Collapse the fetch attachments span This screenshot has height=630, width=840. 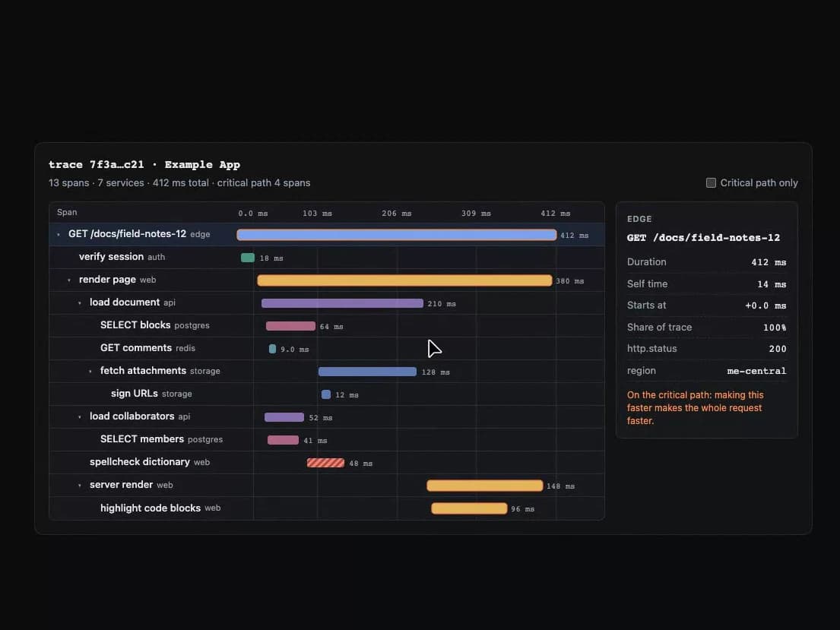click(x=90, y=372)
